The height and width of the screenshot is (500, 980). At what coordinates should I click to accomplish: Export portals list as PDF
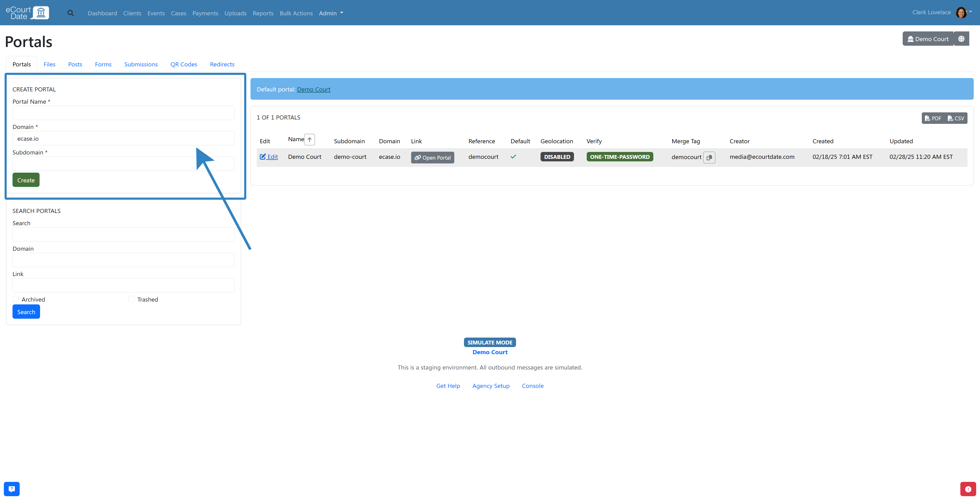pos(933,118)
